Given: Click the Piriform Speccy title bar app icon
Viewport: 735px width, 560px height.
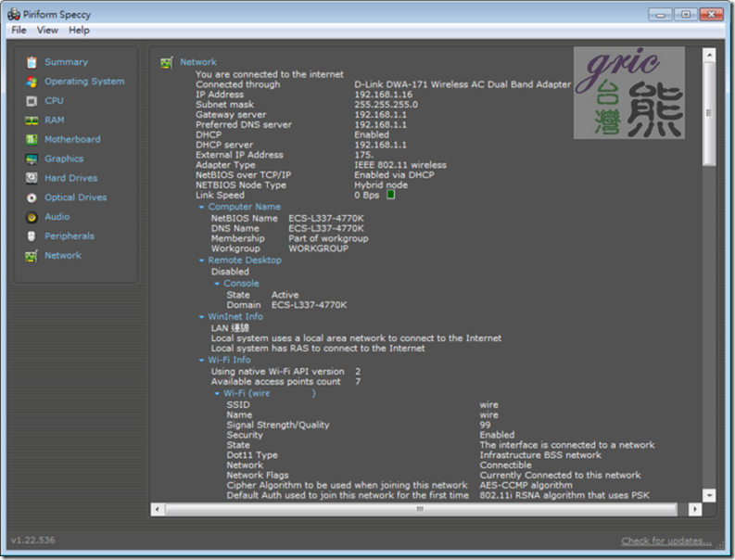Looking at the screenshot, I should point(14,14).
